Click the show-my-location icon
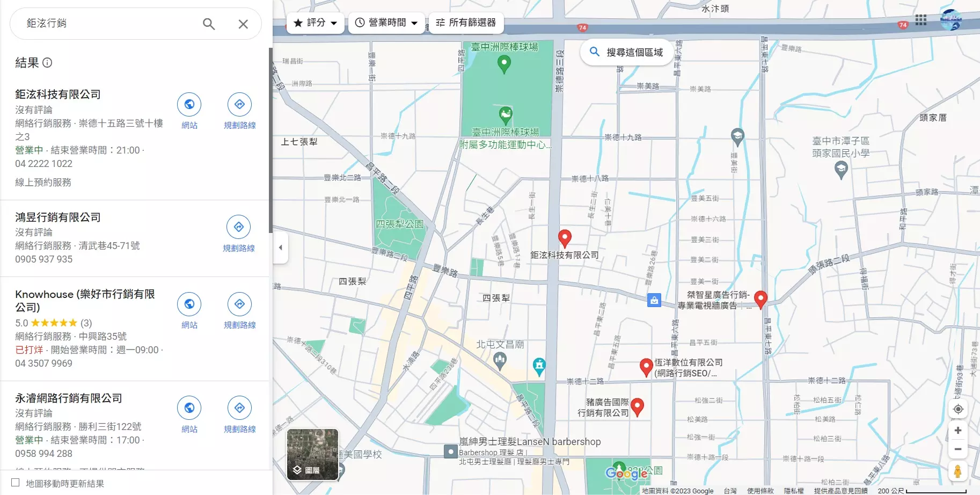 (959, 409)
